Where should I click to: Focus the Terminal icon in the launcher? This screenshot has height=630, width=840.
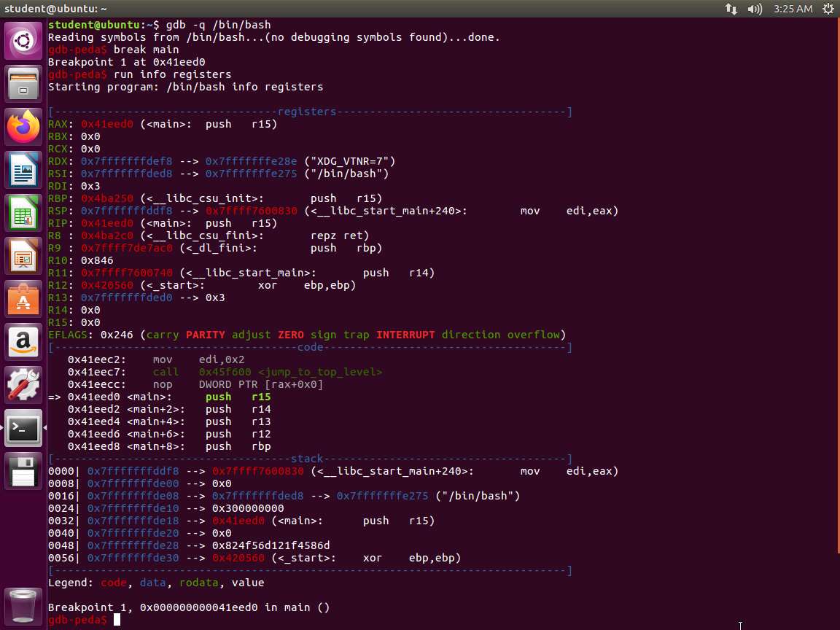pos(23,429)
